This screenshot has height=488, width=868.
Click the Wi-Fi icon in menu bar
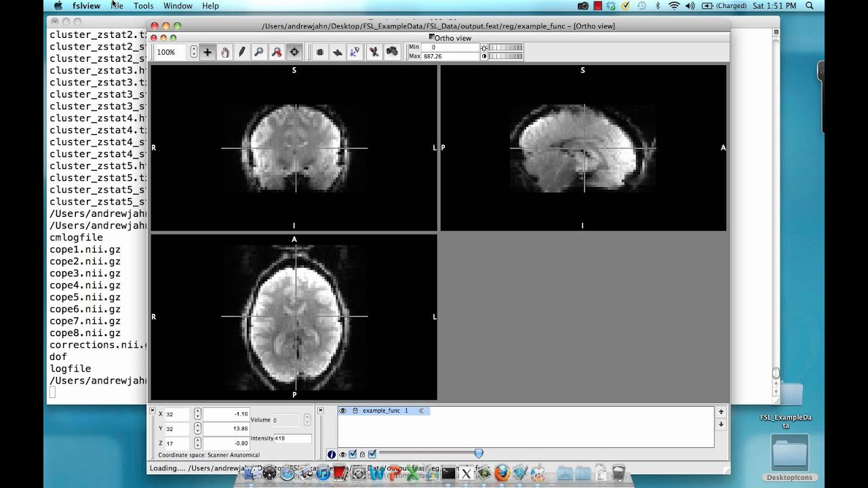[x=674, y=5]
